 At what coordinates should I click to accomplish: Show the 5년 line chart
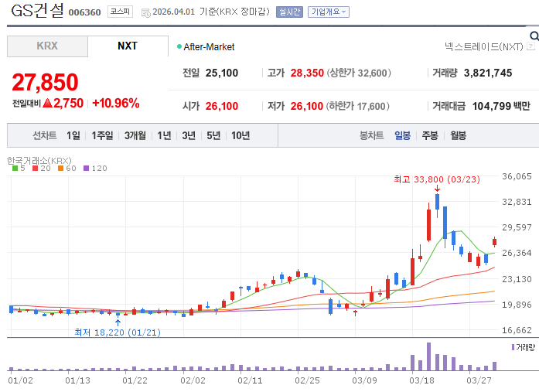coord(213,136)
